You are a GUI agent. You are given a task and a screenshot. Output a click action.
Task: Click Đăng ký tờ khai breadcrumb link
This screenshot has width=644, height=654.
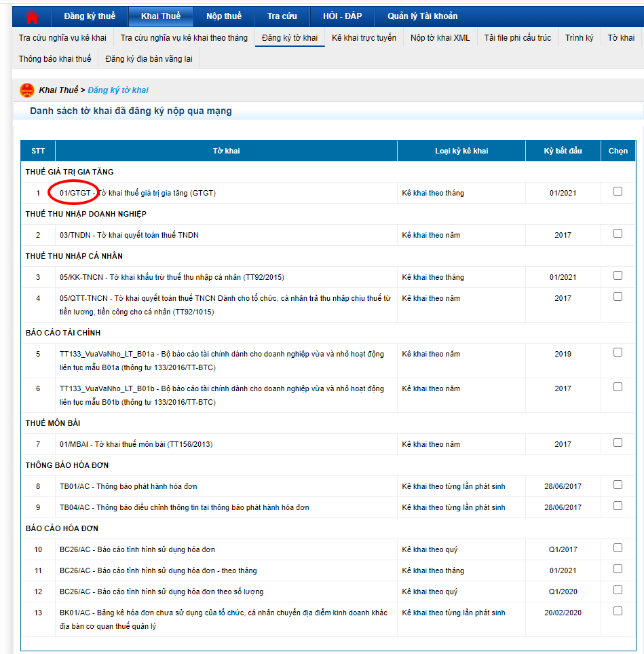(x=118, y=90)
